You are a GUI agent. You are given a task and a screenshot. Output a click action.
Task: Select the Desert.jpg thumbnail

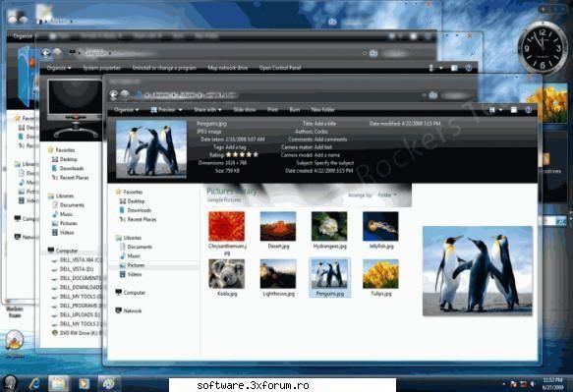[278, 227]
